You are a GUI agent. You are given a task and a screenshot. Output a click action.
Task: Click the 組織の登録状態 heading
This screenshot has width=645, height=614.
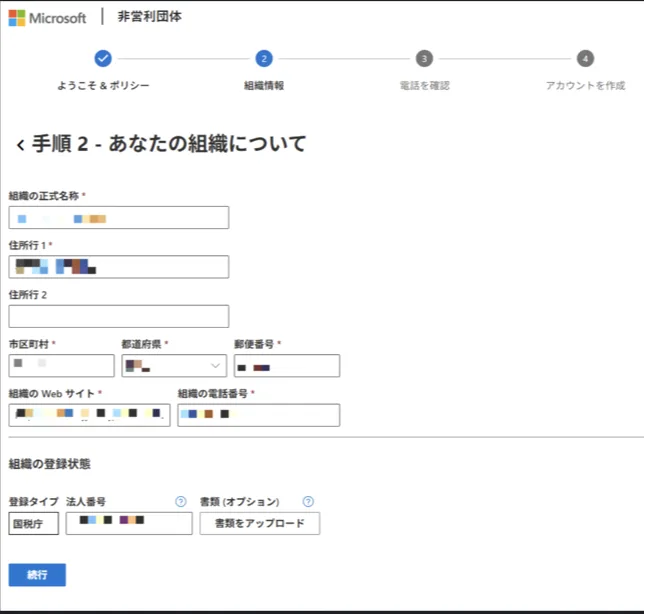pos(49,464)
